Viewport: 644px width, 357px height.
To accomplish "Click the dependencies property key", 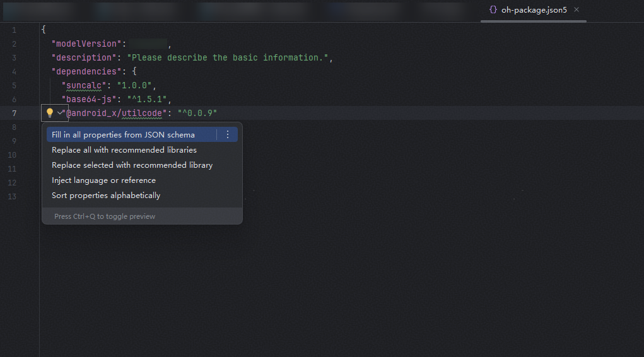I will [86, 71].
